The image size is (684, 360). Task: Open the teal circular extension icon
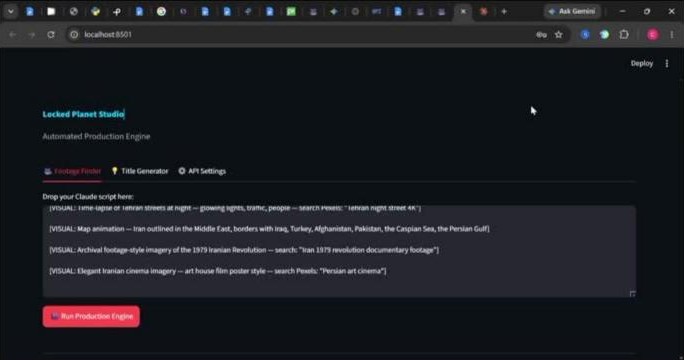click(605, 34)
